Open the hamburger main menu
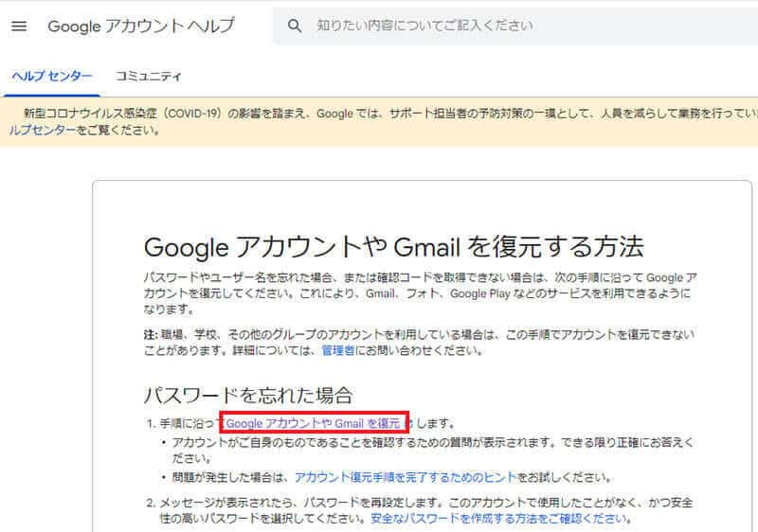Image resolution: width=758 pixels, height=532 pixels. (x=19, y=27)
